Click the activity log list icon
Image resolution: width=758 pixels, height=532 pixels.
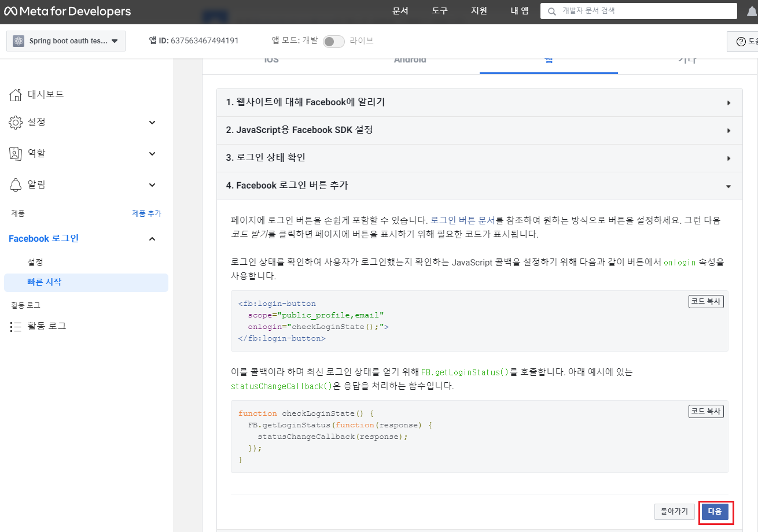click(x=15, y=327)
